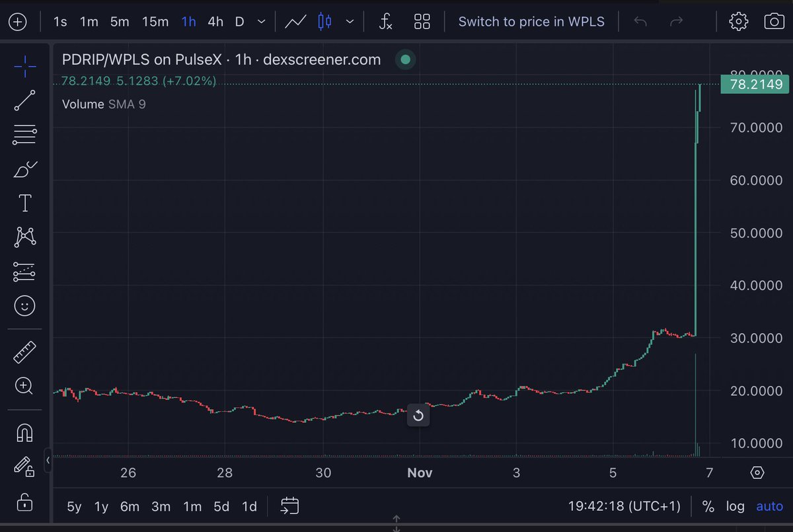Select the pattern drawing tool
793x532 pixels.
point(25,237)
